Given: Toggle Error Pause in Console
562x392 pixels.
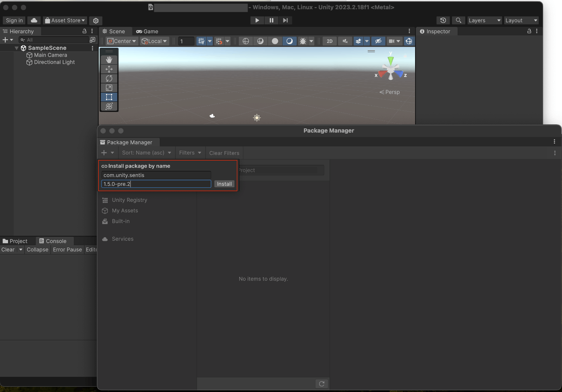Looking at the screenshot, I should click(x=67, y=250).
